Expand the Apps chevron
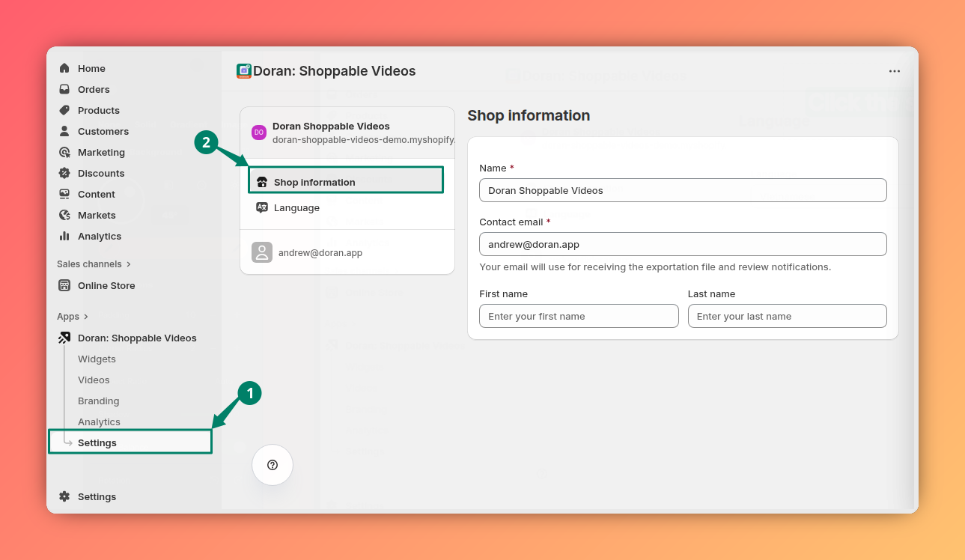Screen dimensions: 965x560 pos(86,317)
